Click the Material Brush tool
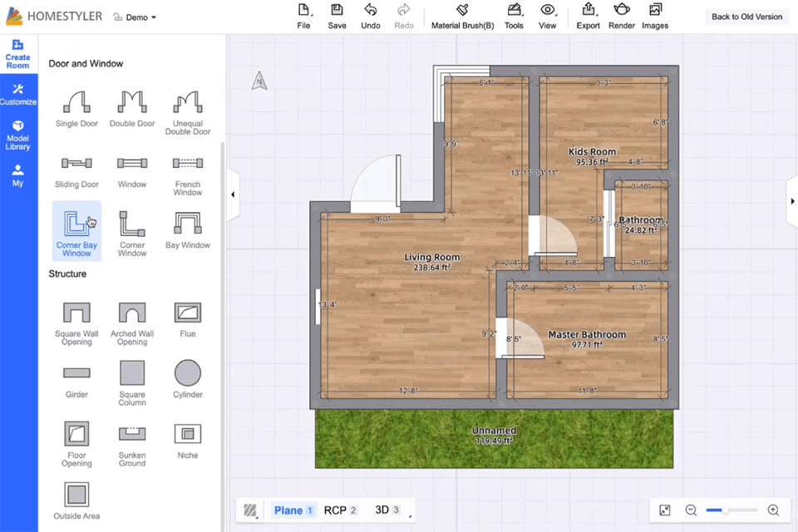 [463, 17]
